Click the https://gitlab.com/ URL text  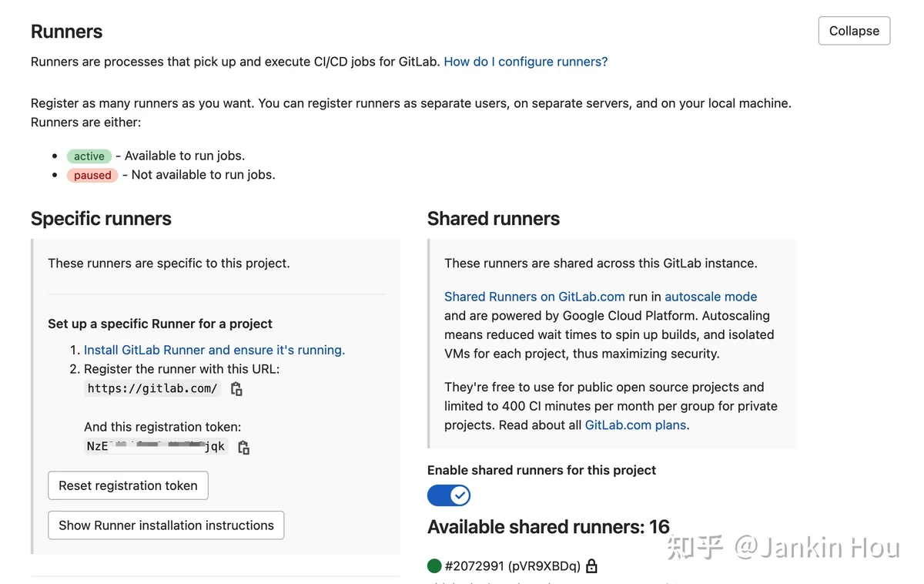152,389
